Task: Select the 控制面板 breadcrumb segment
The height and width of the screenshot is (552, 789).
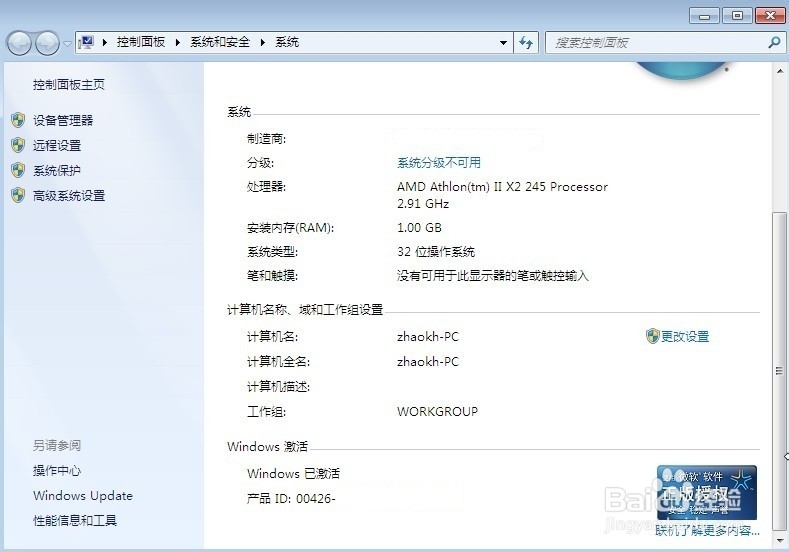Action: [141, 42]
